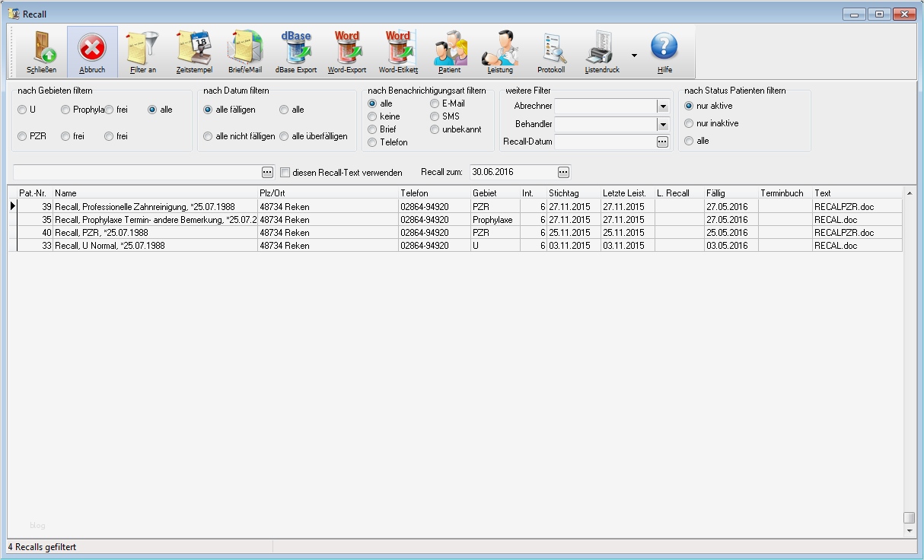The width and height of the screenshot is (924, 560).
Task: Select 'alle überfälligen' date filter
Action: (x=284, y=136)
